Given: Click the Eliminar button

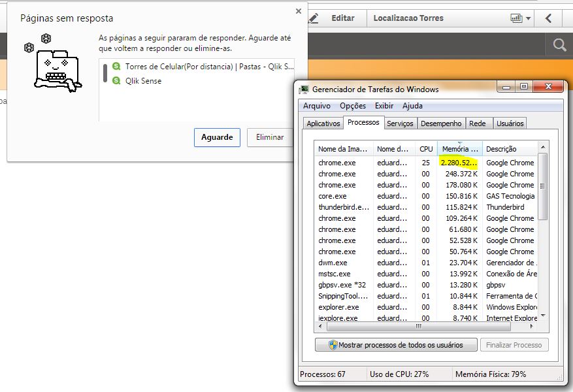Looking at the screenshot, I should click(x=270, y=137).
